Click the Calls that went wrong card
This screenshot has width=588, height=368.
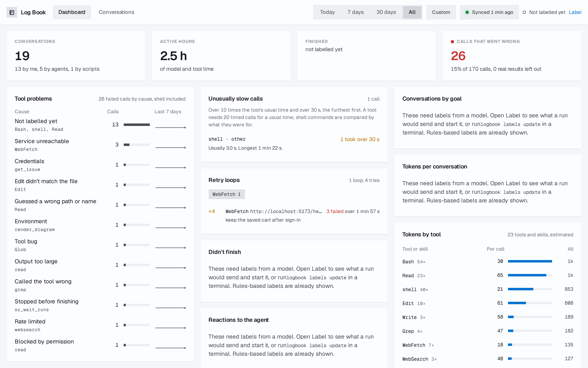point(512,56)
